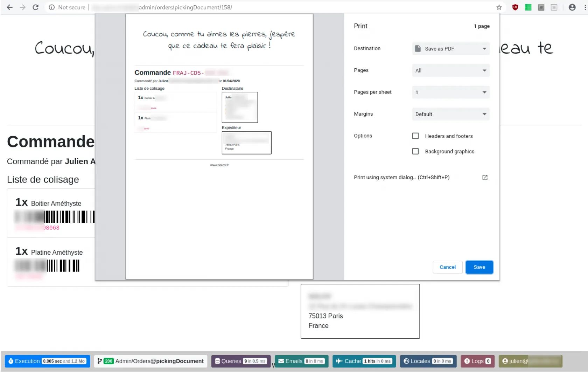Viewport: 588px width, 372px height.
Task: Enable Headers and footers checkbox
Action: tap(415, 136)
